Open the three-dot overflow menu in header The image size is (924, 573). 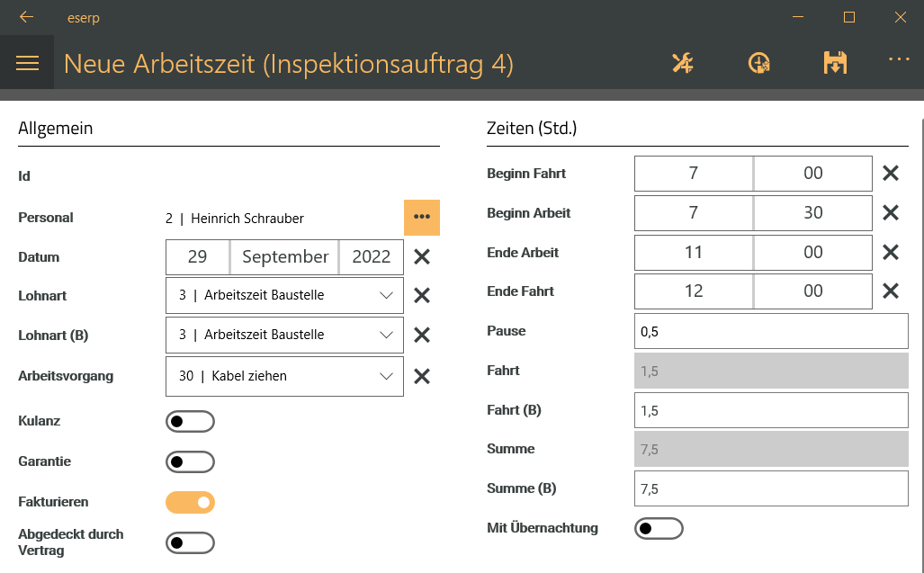(x=899, y=58)
